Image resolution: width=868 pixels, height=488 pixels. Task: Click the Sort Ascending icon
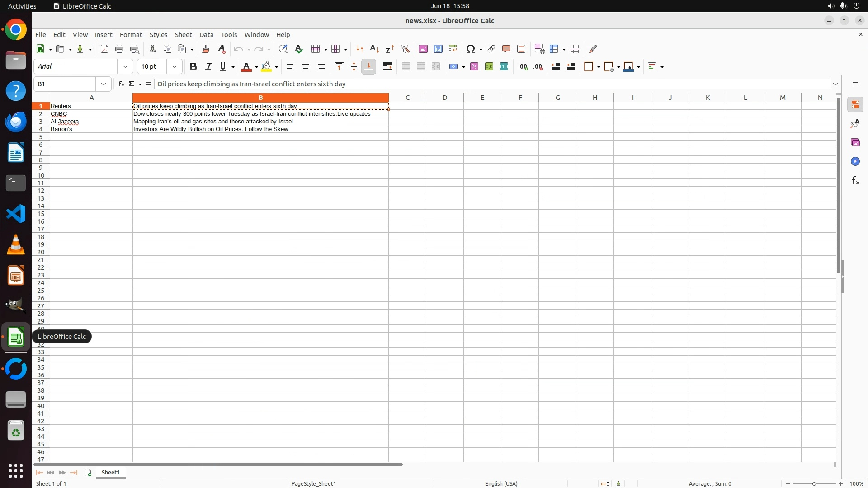(374, 49)
